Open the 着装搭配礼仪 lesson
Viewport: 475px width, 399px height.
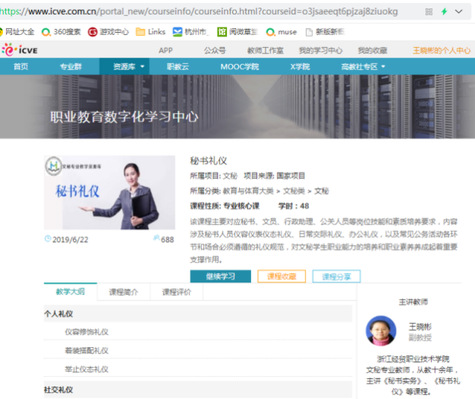87,350
